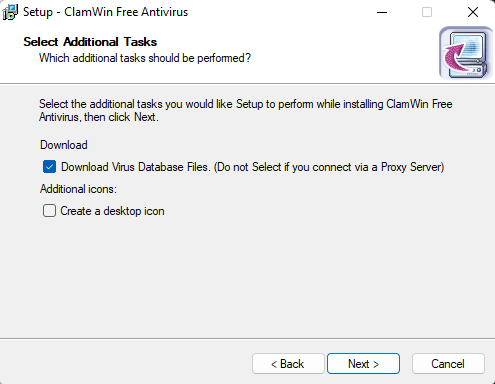Click the 'Additional icons:' label
The height and width of the screenshot is (384, 495).
[78, 189]
